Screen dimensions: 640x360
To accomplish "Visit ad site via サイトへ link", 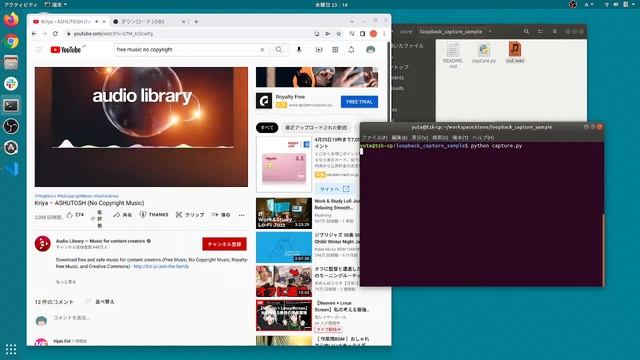I will tap(334, 189).
